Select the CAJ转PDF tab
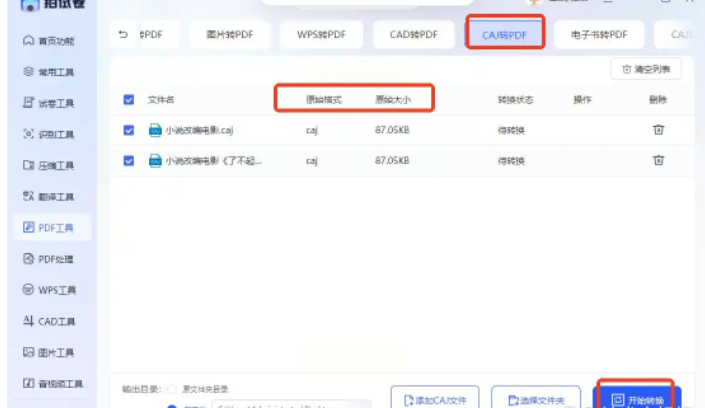This screenshot has width=705, height=408. click(504, 34)
